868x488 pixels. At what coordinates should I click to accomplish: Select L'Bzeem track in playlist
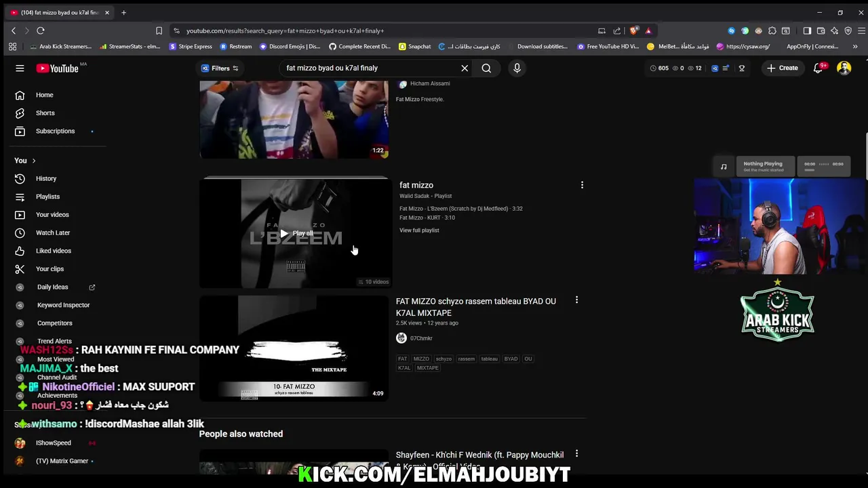click(461, 209)
